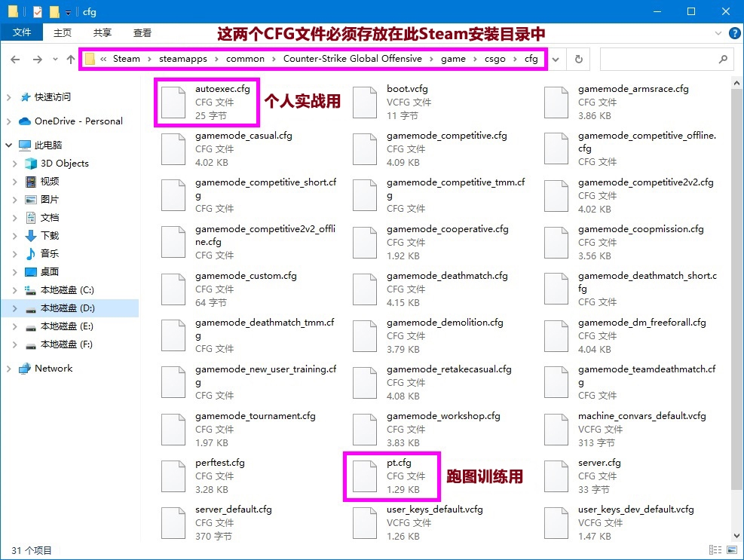Open 视频 folder in sidebar
Screen dimensions: 744x560
click(49, 182)
